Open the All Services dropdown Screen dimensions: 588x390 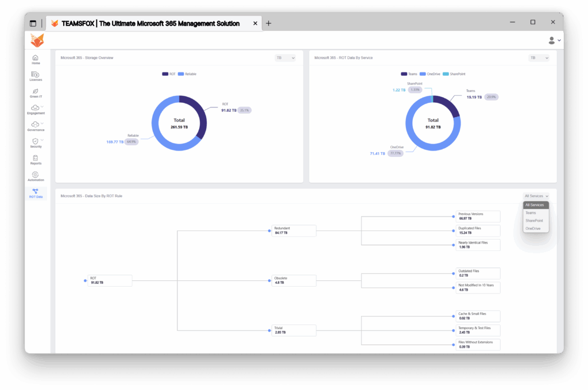point(536,196)
